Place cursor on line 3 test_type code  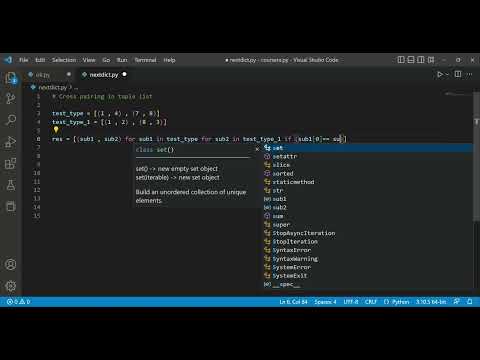pyautogui.click(x=106, y=113)
